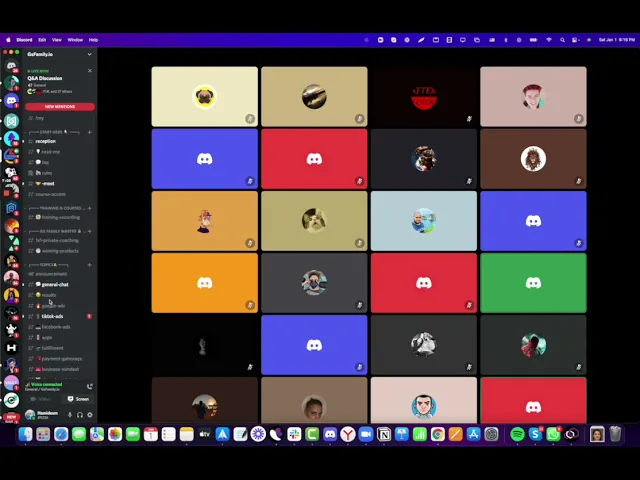Open the training-recording channel

click(60, 217)
